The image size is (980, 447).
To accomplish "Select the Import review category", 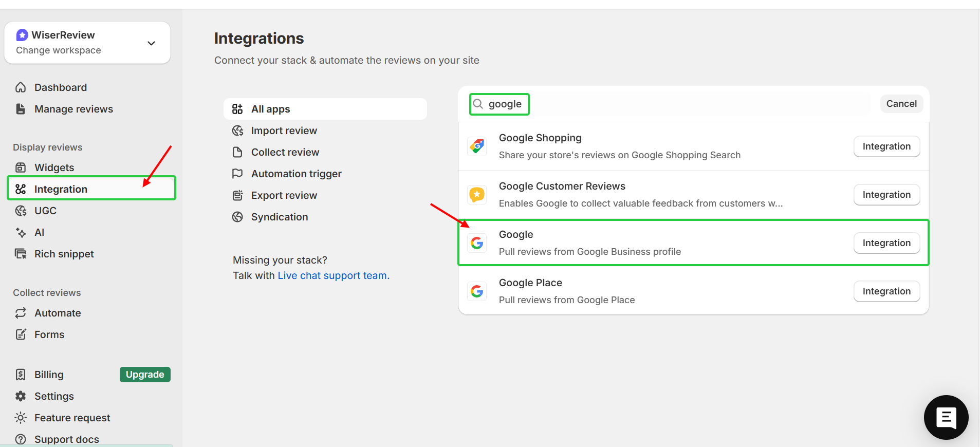I will 284,131.
